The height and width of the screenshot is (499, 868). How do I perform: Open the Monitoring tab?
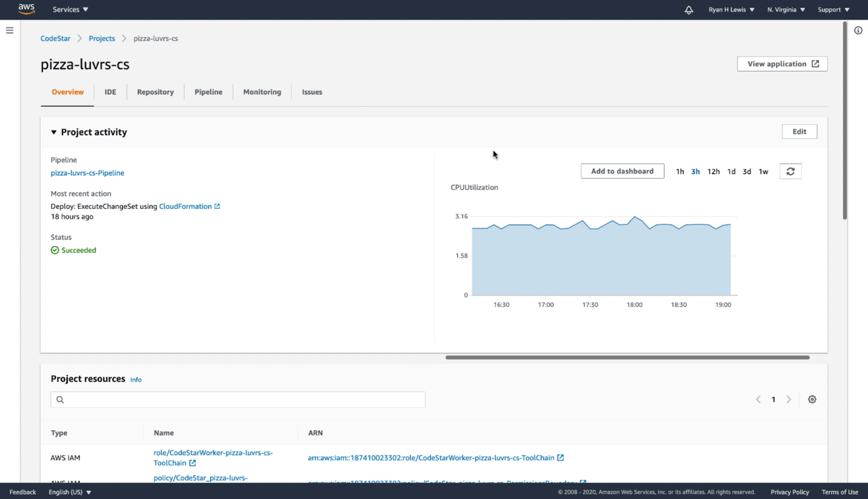tap(262, 92)
